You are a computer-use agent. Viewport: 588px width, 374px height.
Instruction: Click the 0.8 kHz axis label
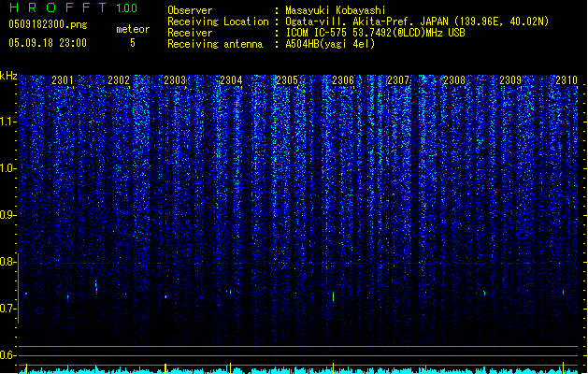coord(8,262)
